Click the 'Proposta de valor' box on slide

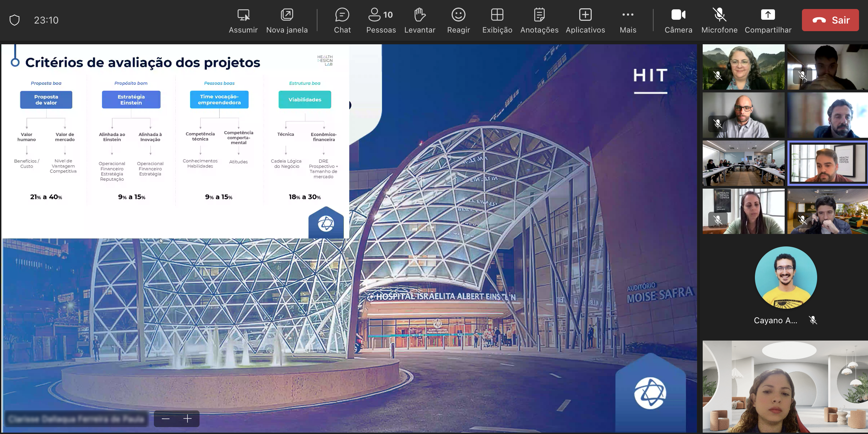46,100
